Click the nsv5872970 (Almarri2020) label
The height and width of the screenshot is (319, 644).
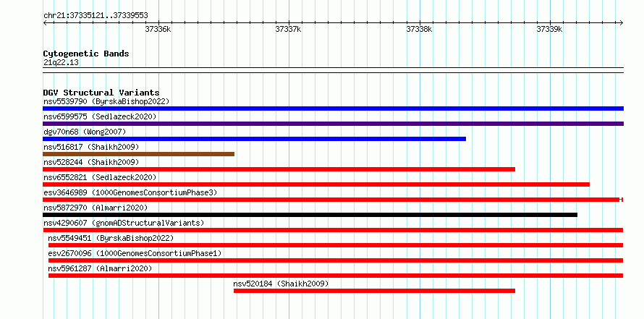96,208
